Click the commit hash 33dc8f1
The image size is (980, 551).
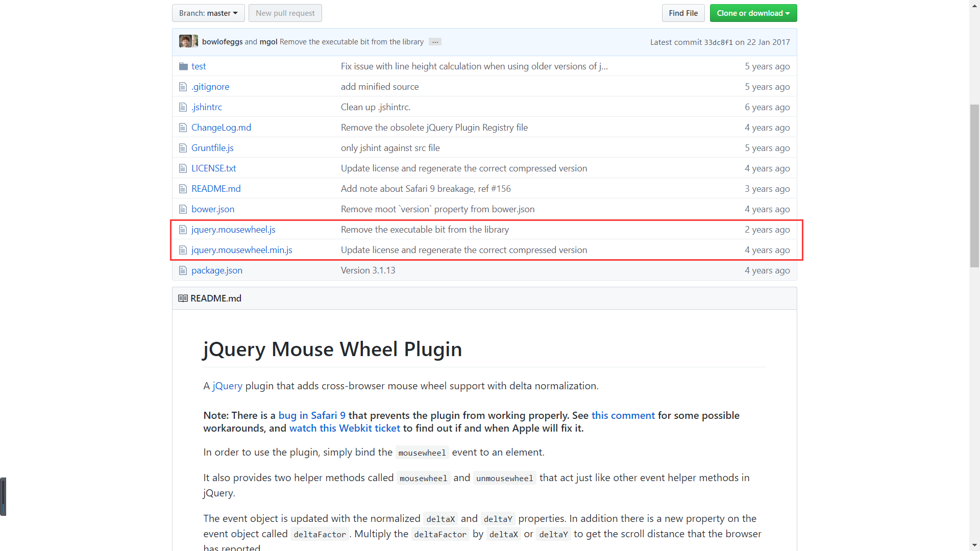718,42
